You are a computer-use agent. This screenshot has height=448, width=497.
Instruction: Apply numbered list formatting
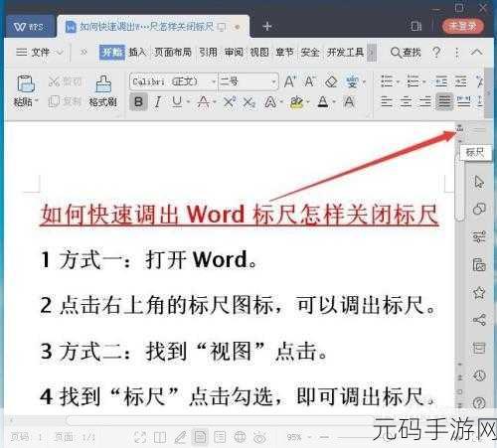tap(413, 81)
